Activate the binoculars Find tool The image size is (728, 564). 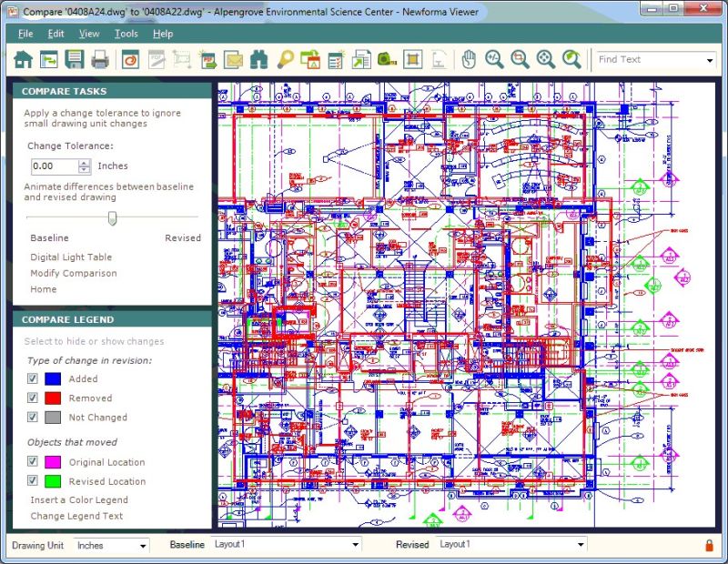pos(258,58)
